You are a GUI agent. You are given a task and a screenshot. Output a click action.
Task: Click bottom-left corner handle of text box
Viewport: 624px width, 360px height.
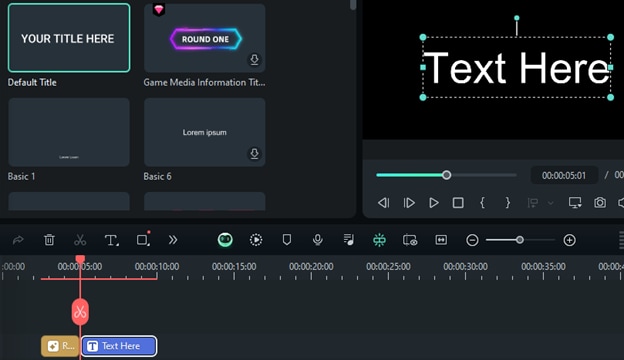423,97
